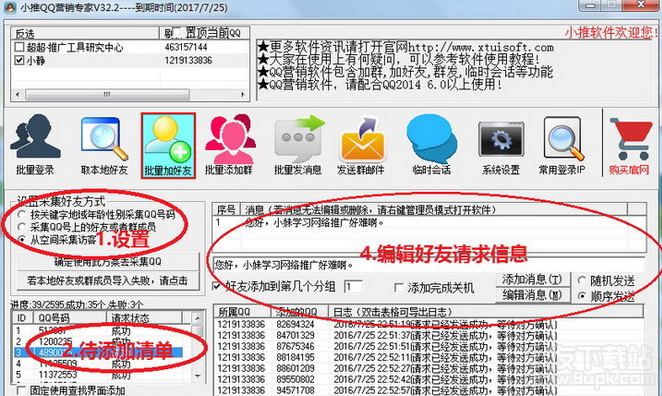The height and width of the screenshot is (396, 662).
Task: Click account list horizontal scrollbar right arrow
Action: (x=242, y=94)
